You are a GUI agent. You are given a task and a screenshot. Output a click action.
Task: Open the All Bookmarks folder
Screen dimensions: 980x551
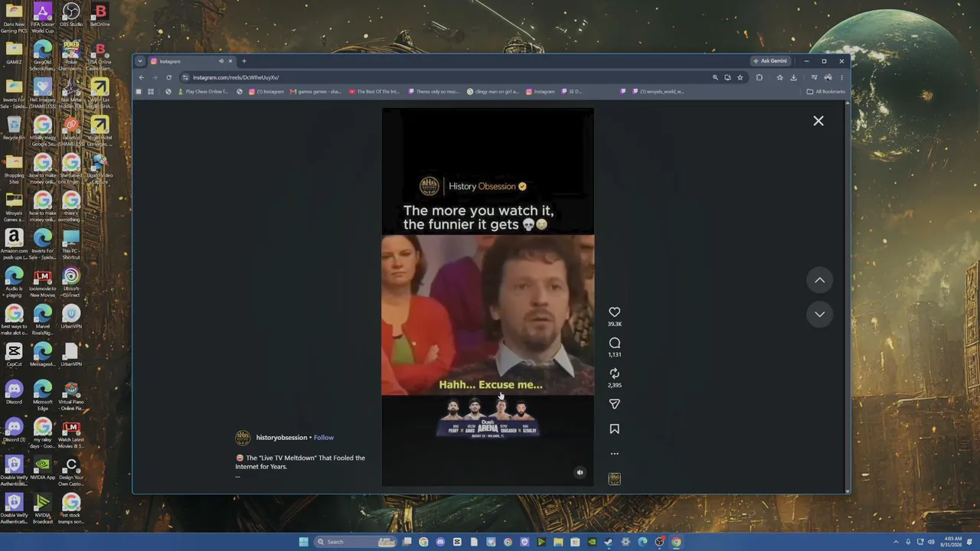(826, 92)
